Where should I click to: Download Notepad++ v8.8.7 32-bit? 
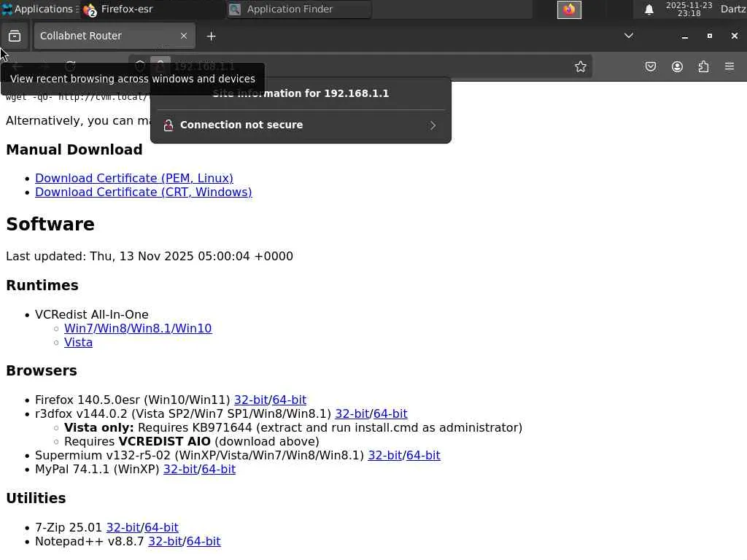(166, 542)
